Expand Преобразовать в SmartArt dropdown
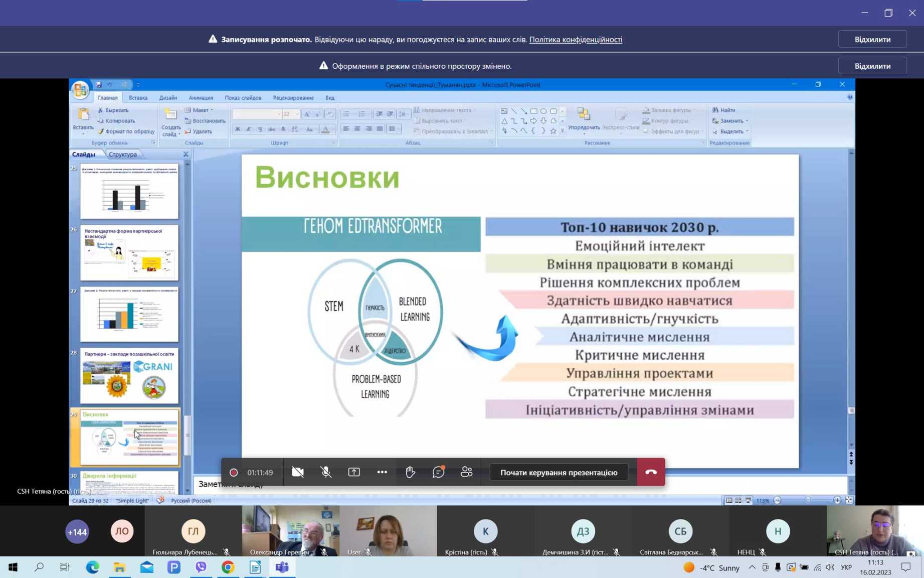Viewport: 924px width, 578px height. click(x=453, y=131)
